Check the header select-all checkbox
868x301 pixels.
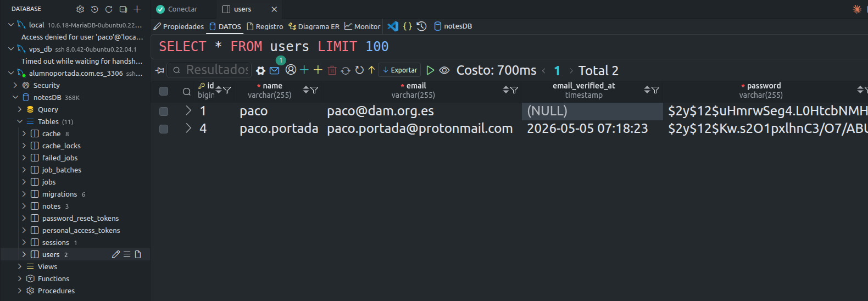[164, 91]
